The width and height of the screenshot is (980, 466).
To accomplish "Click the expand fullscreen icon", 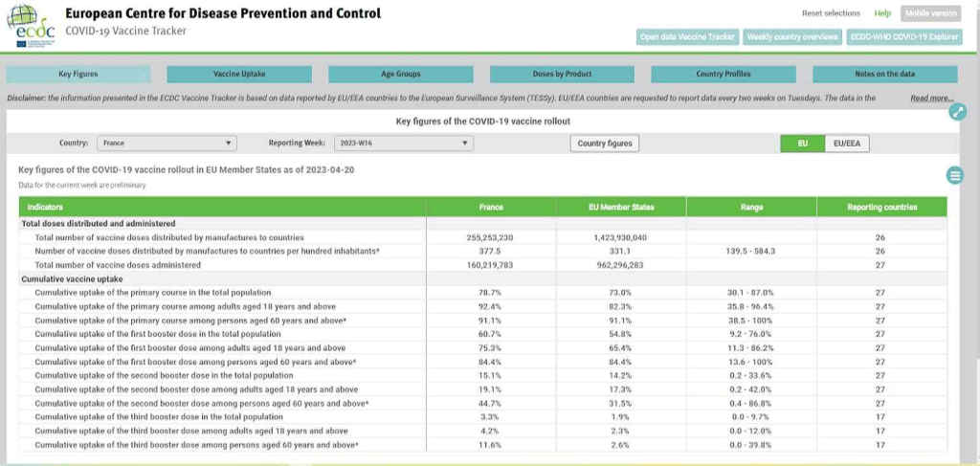I will coord(958,112).
